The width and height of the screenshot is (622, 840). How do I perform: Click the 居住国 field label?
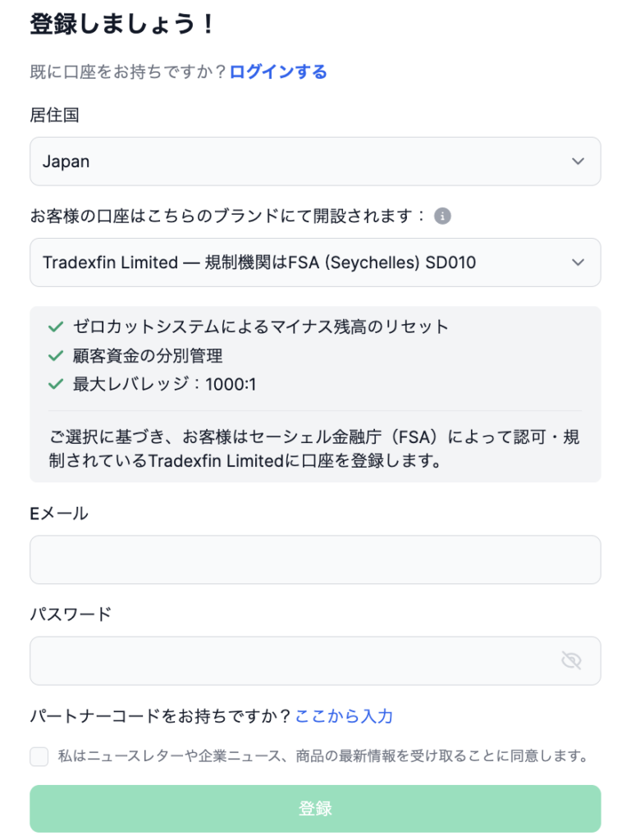click(x=54, y=116)
